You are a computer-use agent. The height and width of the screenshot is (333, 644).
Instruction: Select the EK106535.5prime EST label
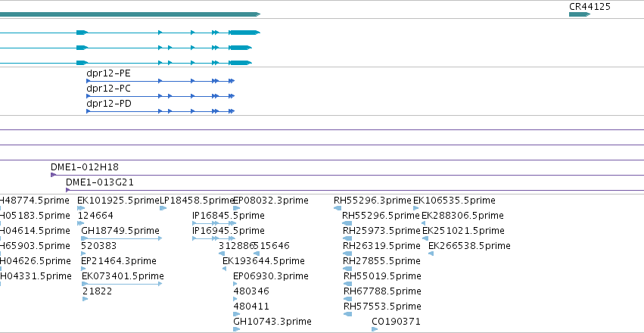tap(454, 201)
